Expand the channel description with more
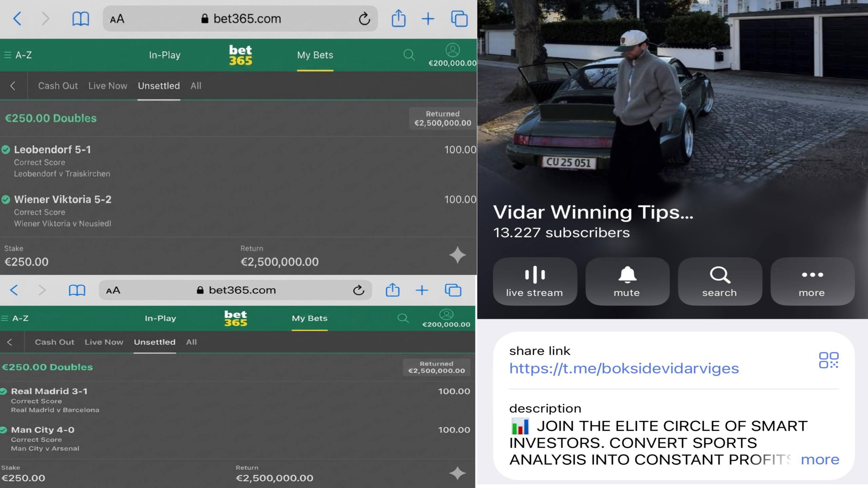The image size is (868, 488). [x=820, y=460]
